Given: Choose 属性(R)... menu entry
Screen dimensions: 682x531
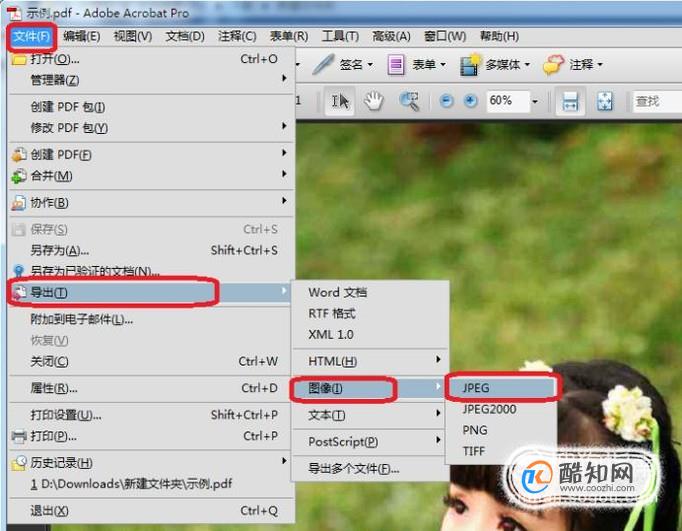Looking at the screenshot, I should coord(150,388).
